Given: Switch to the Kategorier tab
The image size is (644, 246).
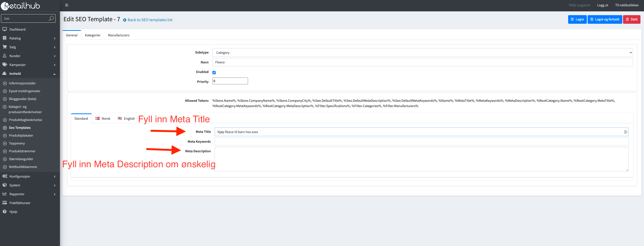Looking at the screenshot, I should pos(93,35).
